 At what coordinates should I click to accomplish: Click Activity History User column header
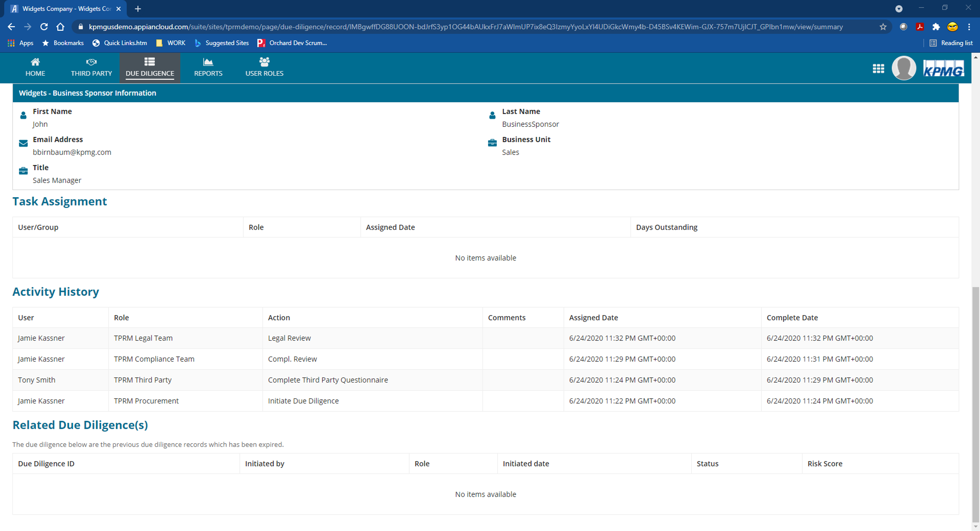[26, 318]
